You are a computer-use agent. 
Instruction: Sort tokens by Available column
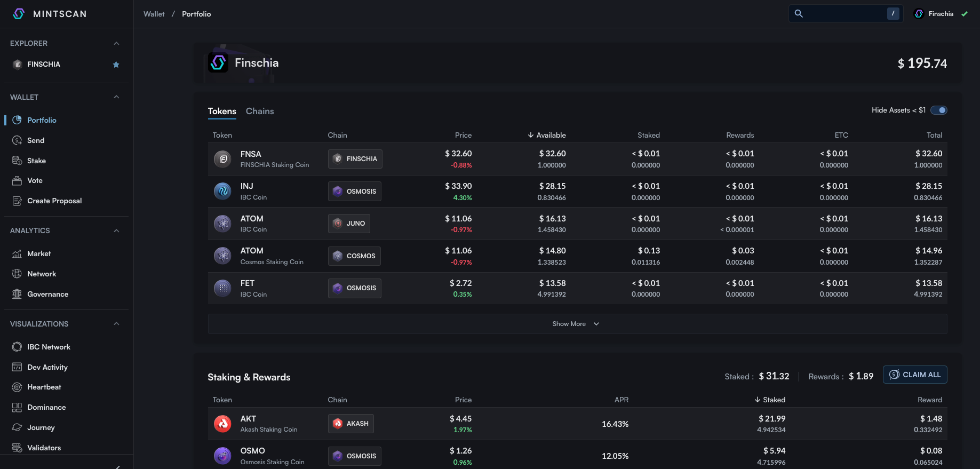pyautogui.click(x=547, y=135)
